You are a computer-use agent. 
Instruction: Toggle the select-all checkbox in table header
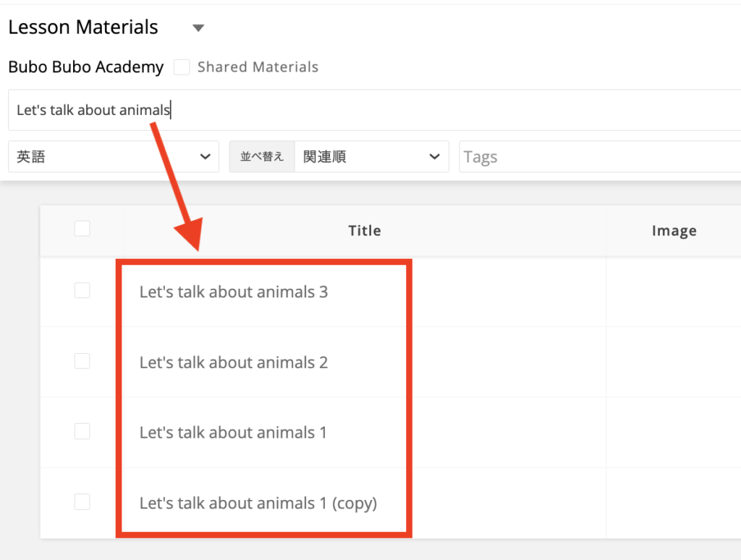point(82,229)
